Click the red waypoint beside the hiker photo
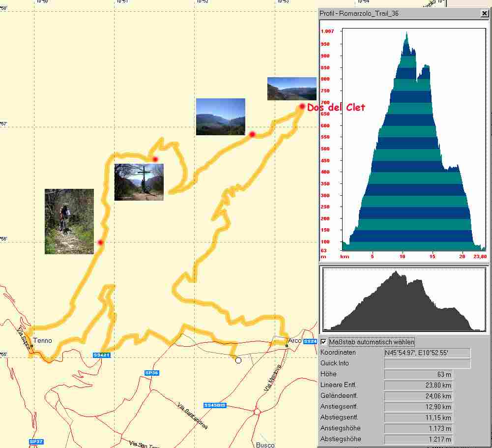 coord(100,242)
